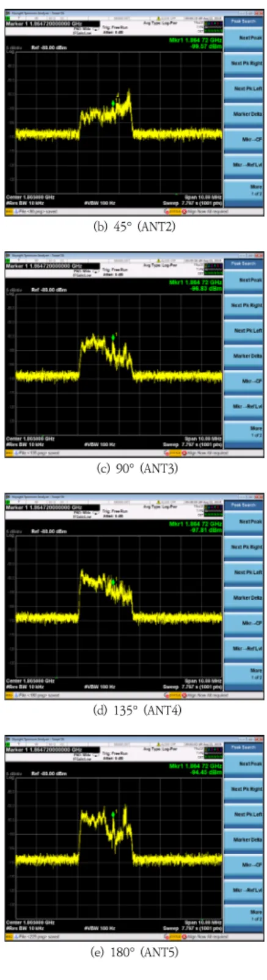Select Marker Delta in 45° (ANT2) analyzer
This screenshot has width=267, height=980.
coord(244,114)
